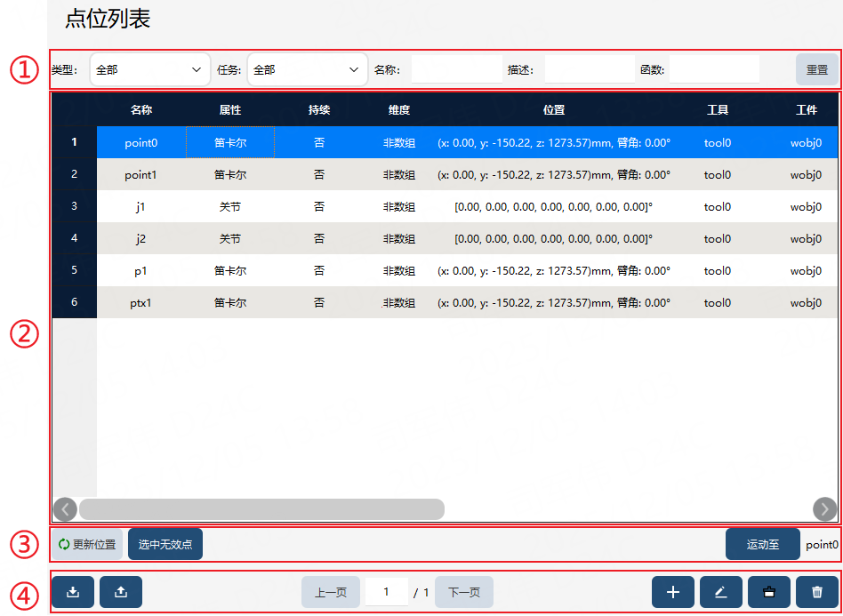The width and height of the screenshot is (843, 616).
Task: Click the 重置 button
Action: point(817,69)
